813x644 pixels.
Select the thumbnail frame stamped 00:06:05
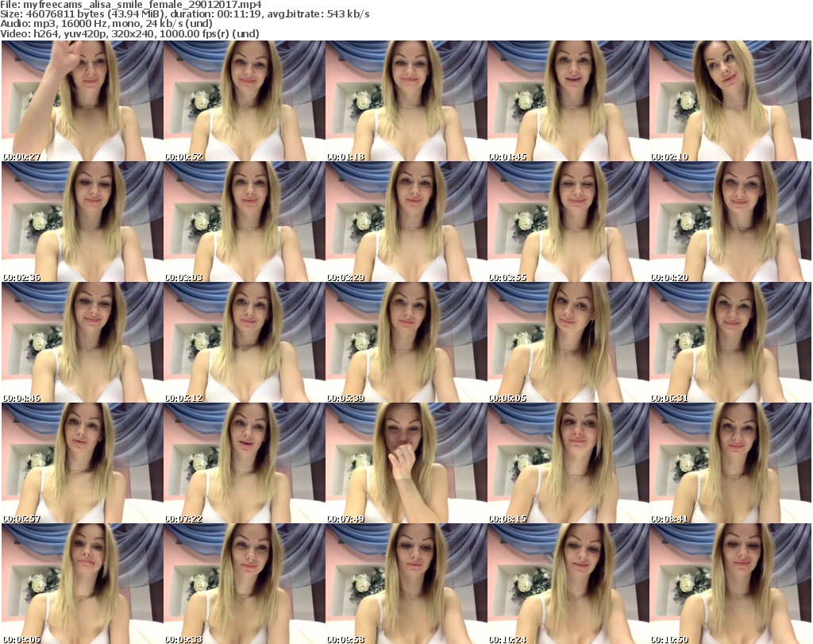click(x=568, y=342)
